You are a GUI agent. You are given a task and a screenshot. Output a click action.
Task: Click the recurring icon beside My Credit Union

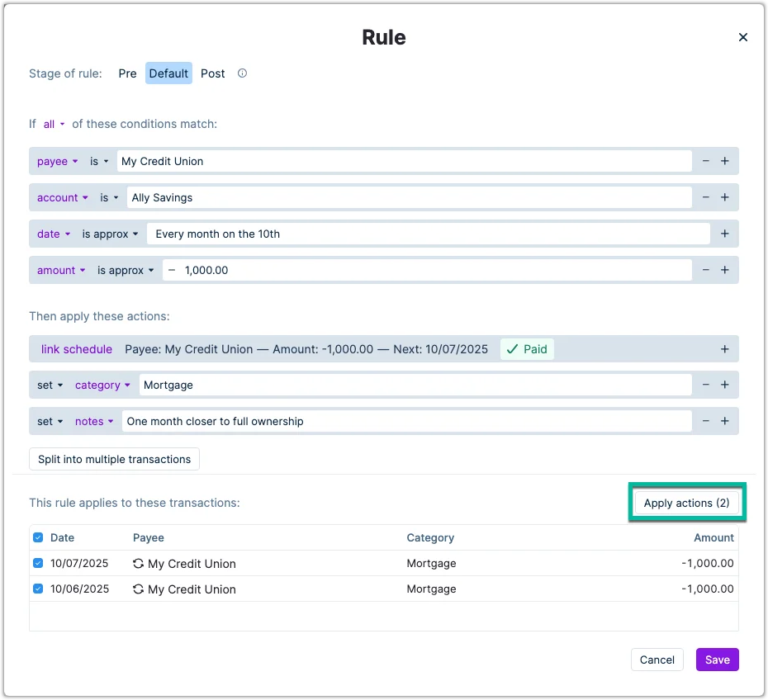tap(138, 564)
